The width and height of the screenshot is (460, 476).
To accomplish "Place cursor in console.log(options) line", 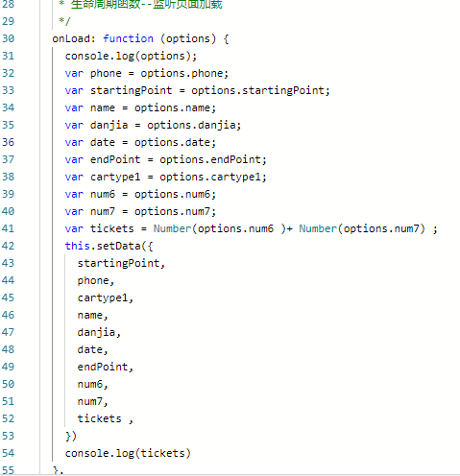I will (131, 57).
